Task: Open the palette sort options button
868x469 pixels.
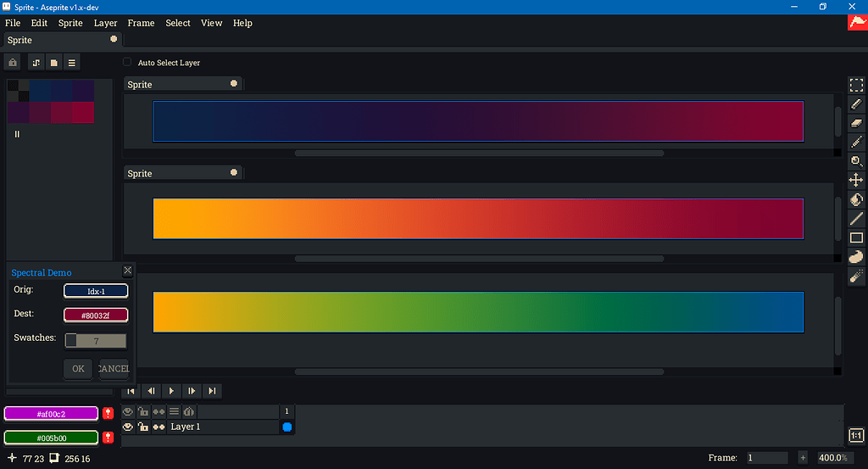Action: (36, 63)
